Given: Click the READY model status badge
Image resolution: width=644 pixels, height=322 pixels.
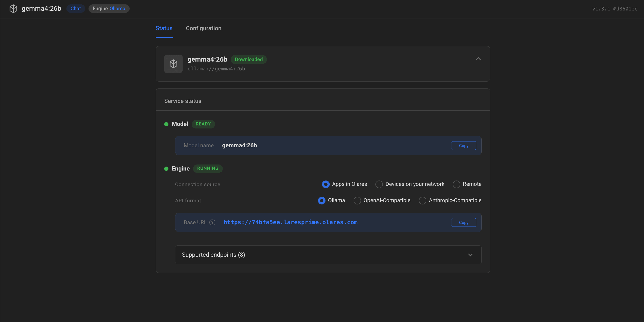Looking at the screenshot, I should [x=203, y=124].
